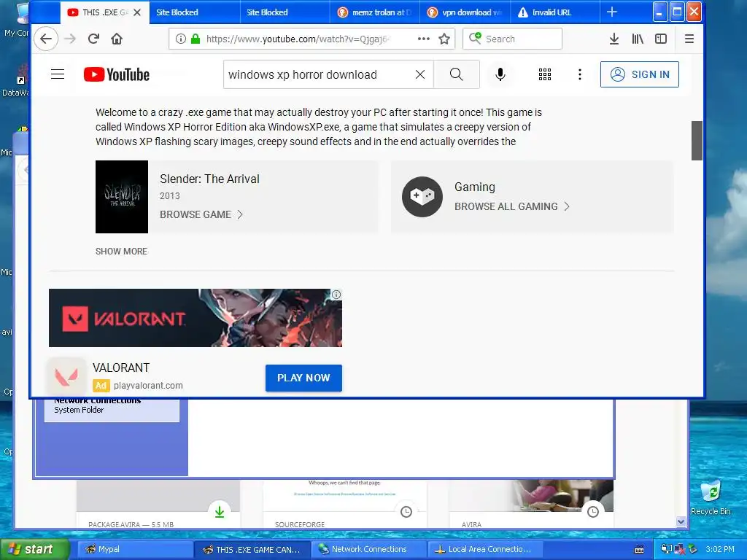Click the browser address bar URL
Viewport: 747px width, 560px height.
tap(298, 39)
